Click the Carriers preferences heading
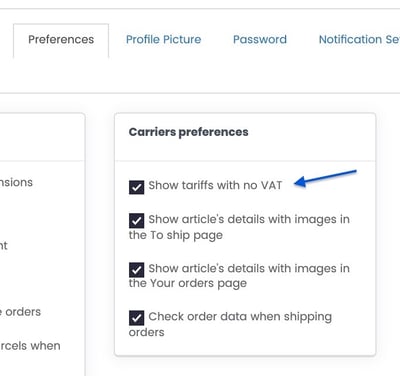 pos(188,132)
